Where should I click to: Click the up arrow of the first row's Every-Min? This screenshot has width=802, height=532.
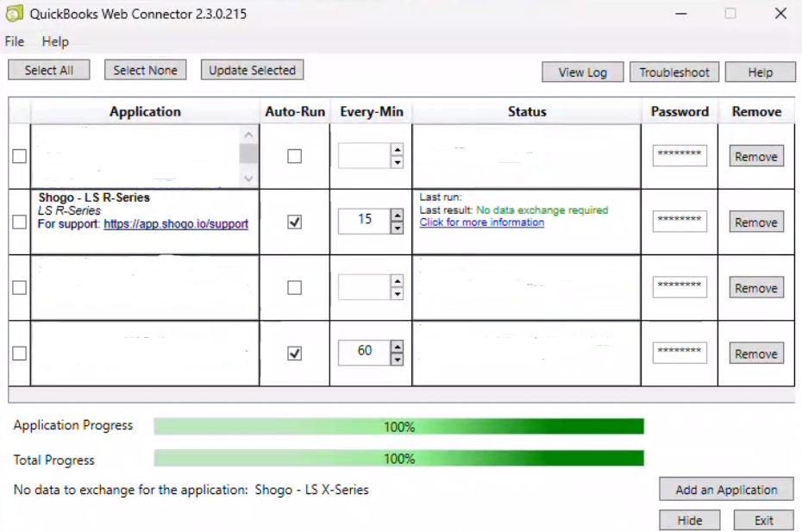(398, 149)
